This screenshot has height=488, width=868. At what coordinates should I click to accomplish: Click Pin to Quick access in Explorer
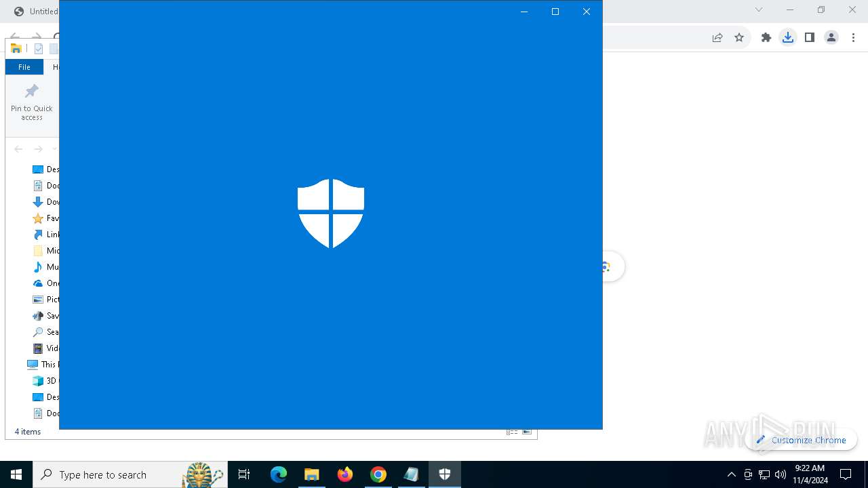(x=32, y=103)
